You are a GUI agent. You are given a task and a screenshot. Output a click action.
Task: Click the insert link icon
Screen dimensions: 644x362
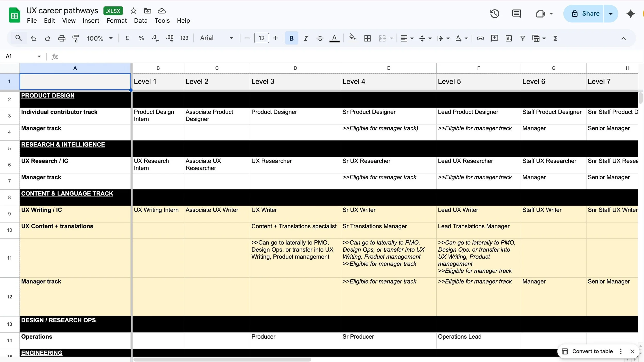tap(480, 38)
